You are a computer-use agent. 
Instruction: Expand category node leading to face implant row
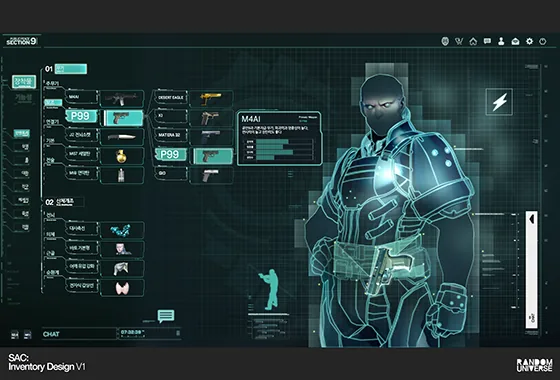50,235
